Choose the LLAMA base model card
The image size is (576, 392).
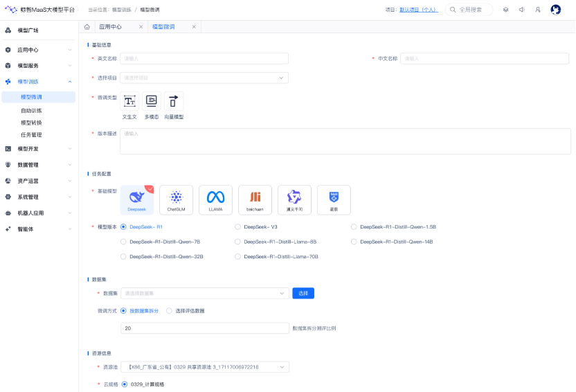(x=215, y=200)
